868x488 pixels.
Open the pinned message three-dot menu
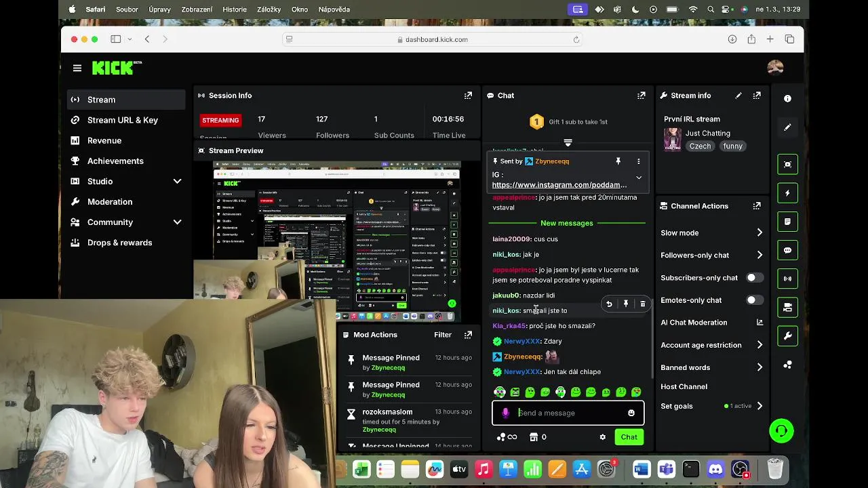pos(638,161)
